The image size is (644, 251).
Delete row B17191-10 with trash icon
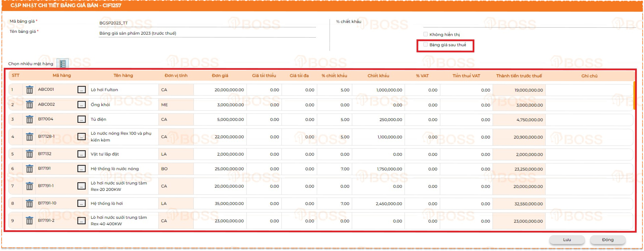29,204
